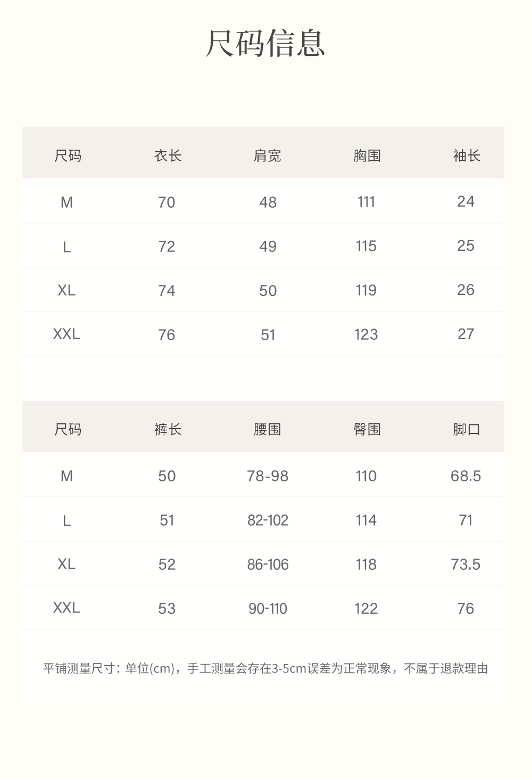Click the waist range 82-102 cell
This screenshot has height=779, width=532.
click(x=268, y=520)
